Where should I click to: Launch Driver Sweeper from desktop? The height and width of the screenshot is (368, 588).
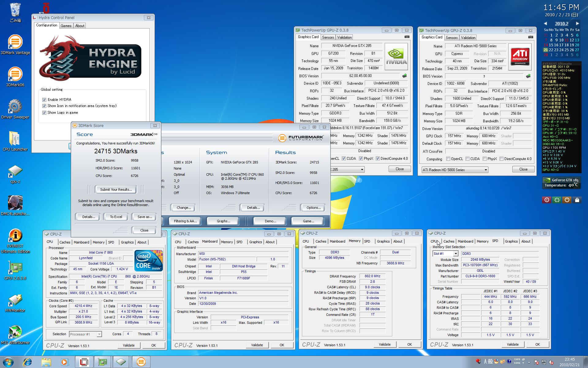[x=15, y=109]
